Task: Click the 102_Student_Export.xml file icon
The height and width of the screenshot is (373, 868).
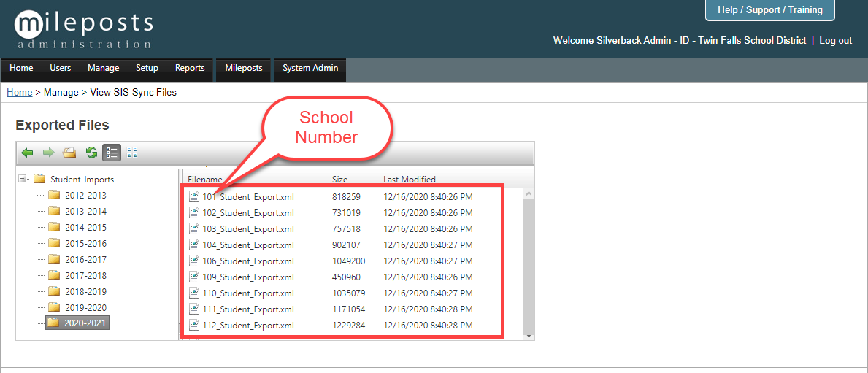Action: pos(193,212)
